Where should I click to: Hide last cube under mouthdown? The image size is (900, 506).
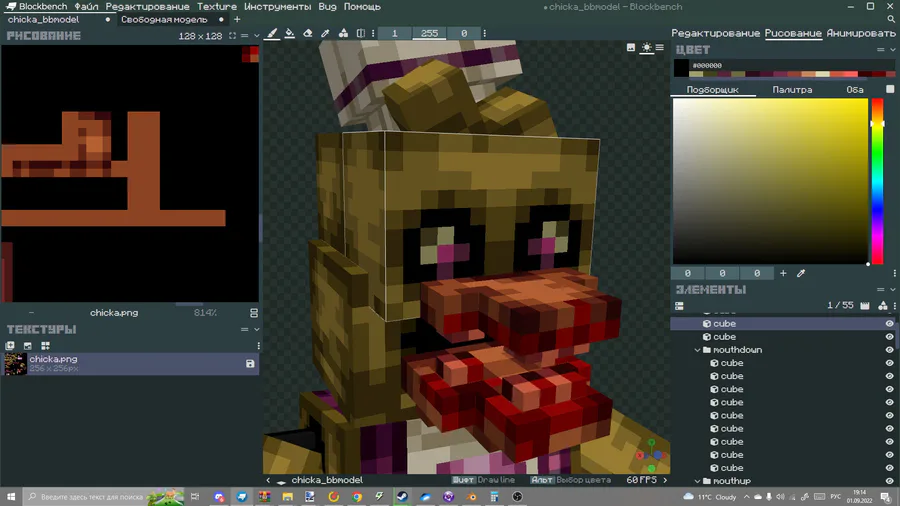click(889, 468)
